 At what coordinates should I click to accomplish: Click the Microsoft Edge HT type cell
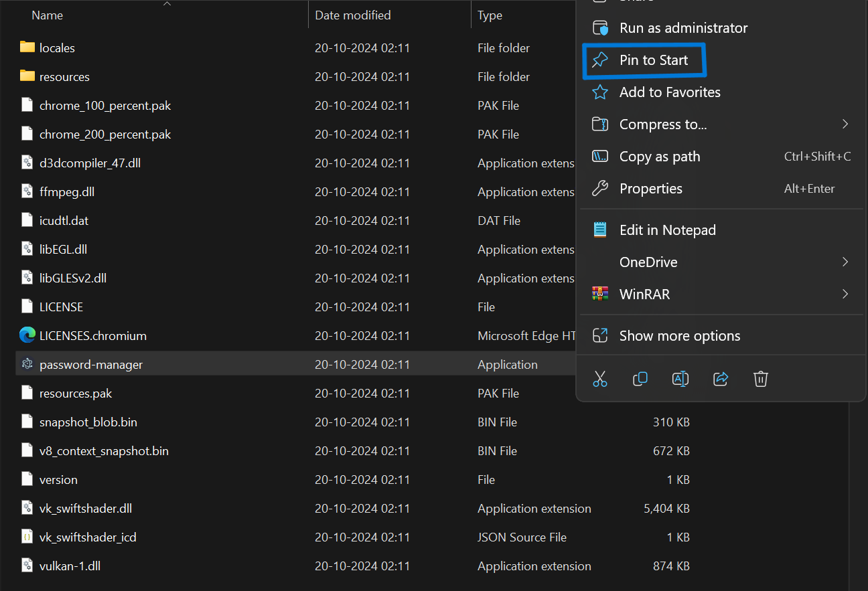tap(526, 336)
